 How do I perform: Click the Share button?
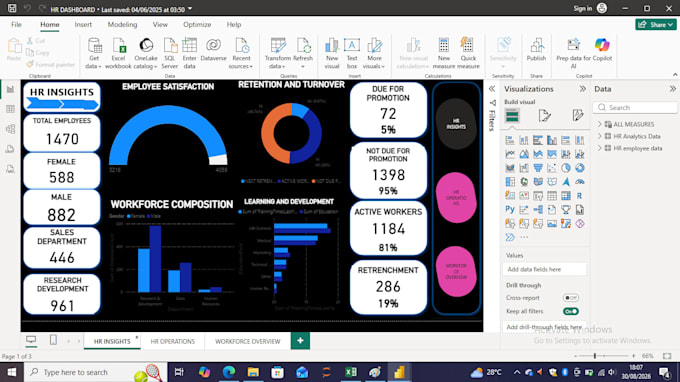pyautogui.click(x=656, y=25)
